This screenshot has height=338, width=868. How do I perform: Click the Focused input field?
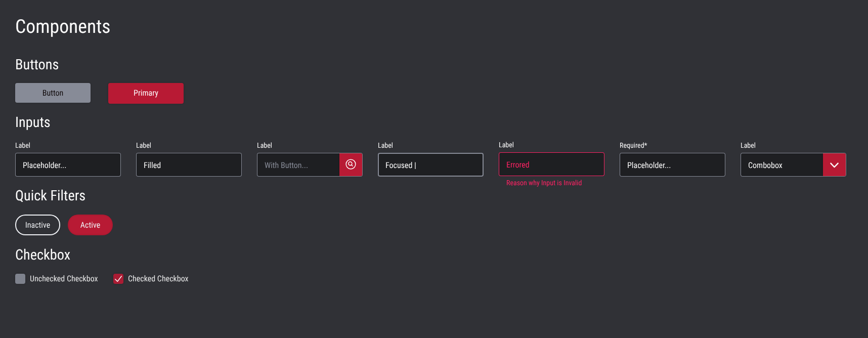coord(430,165)
